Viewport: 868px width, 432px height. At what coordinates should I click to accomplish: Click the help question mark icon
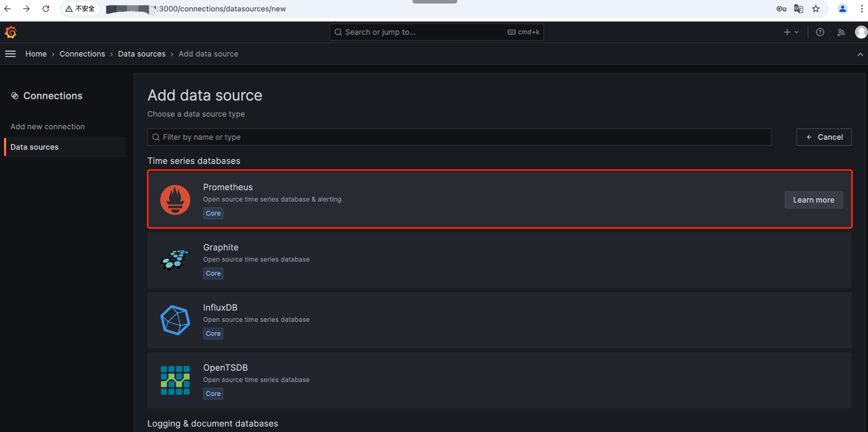(820, 32)
